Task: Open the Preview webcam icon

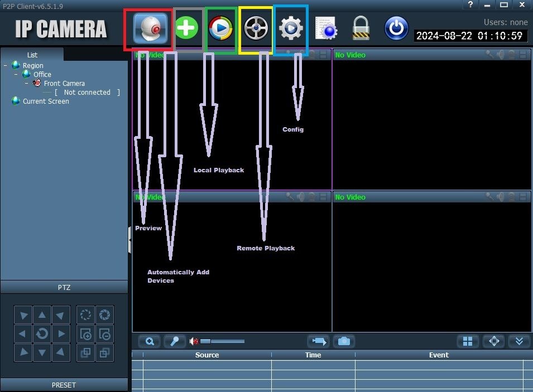Action: click(x=150, y=28)
